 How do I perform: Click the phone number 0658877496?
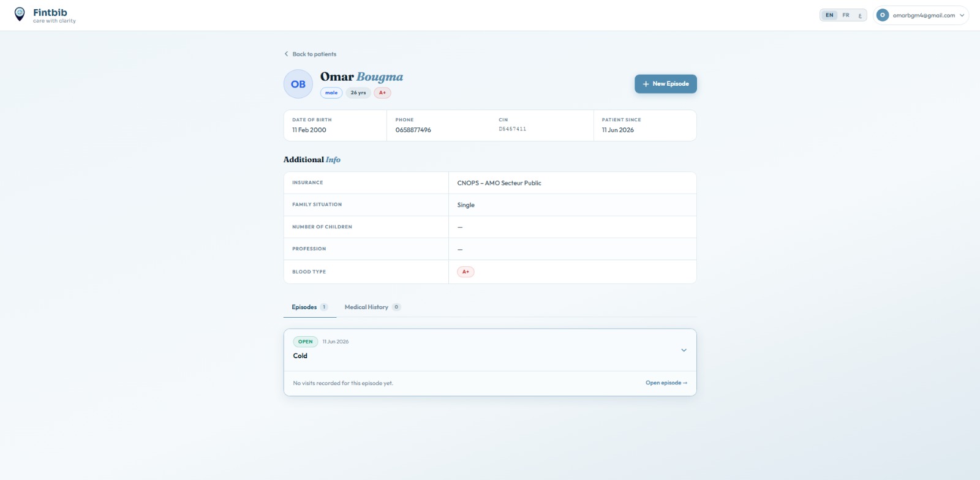413,130
